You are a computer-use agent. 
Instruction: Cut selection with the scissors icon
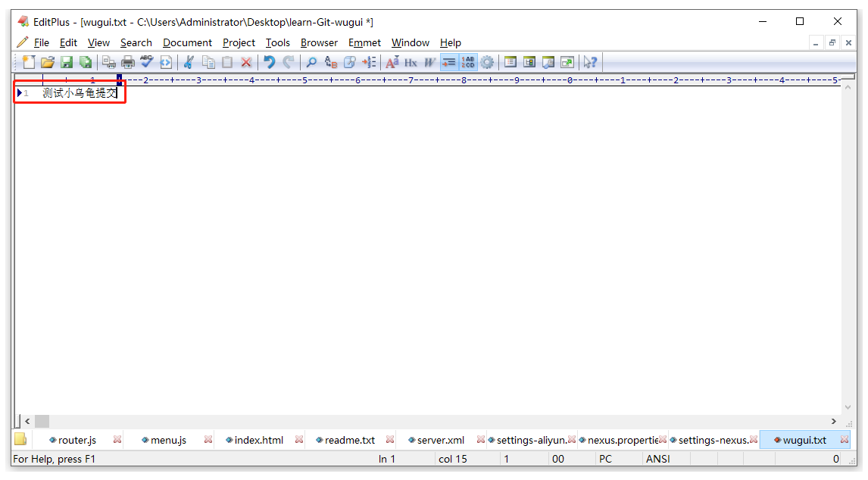(189, 62)
